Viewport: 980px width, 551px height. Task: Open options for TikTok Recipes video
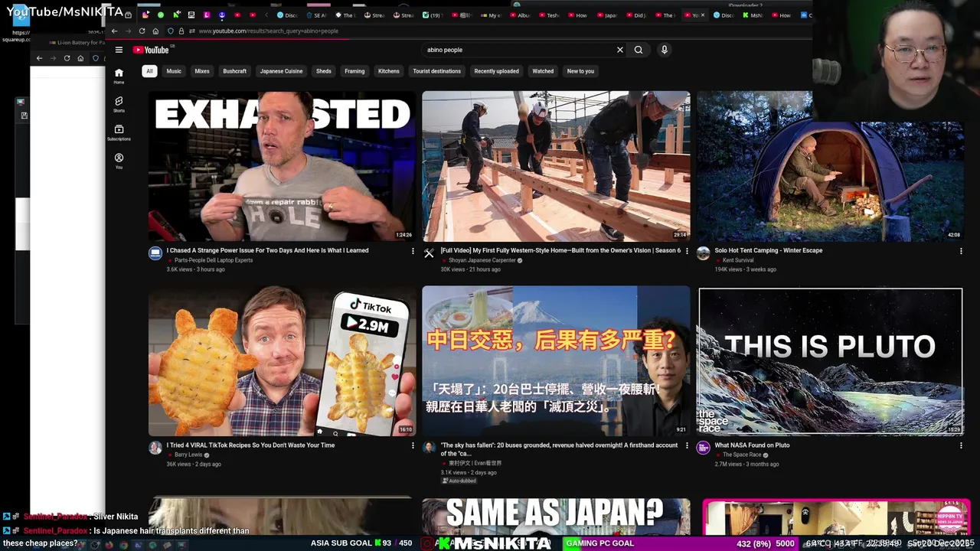pyautogui.click(x=413, y=445)
